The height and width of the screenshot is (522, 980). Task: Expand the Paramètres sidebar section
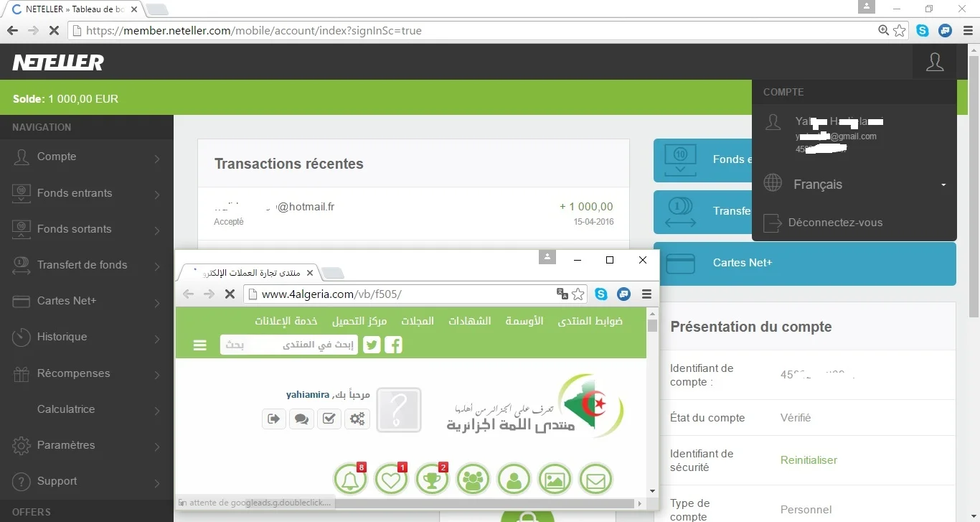click(x=86, y=445)
